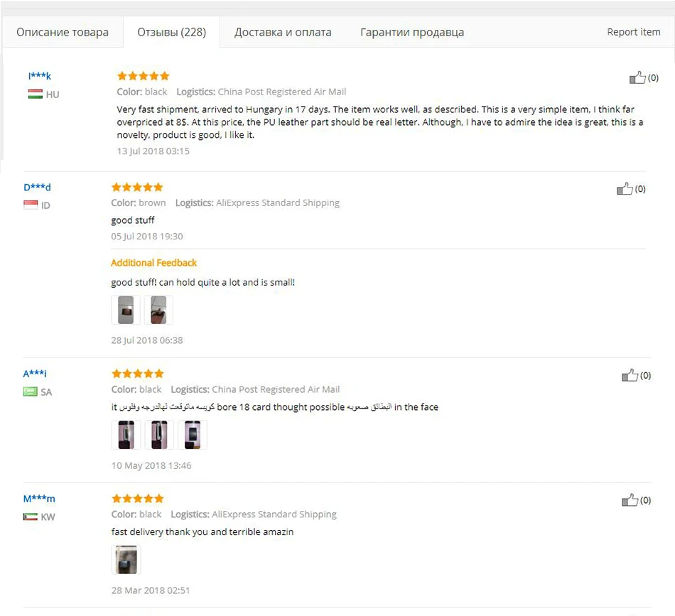Switch to Доставка и оплата tab
Image resolution: width=675 pixels, height=616 pixels.
(283, 32)
